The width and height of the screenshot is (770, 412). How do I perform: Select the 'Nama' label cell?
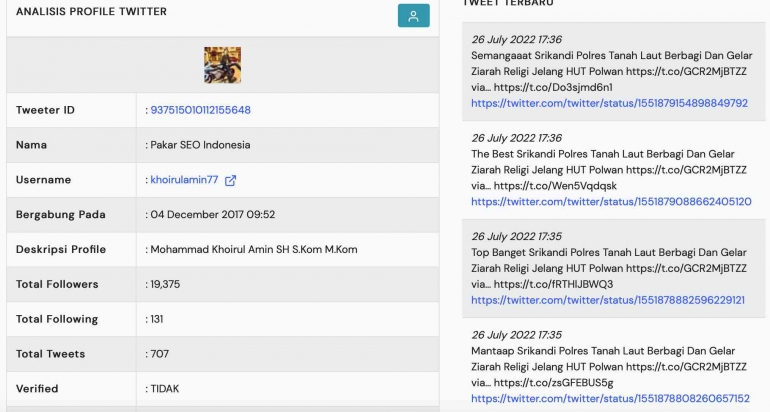[72, 145]
